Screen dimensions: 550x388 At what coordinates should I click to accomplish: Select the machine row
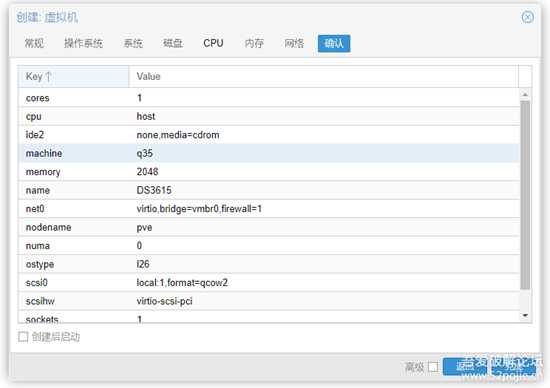269,153
